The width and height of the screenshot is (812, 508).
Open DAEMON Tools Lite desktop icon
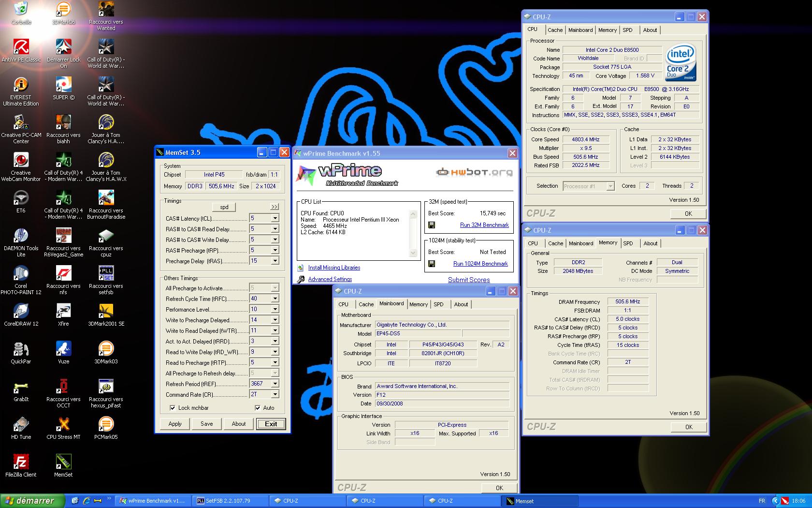[x=21, y=242]
